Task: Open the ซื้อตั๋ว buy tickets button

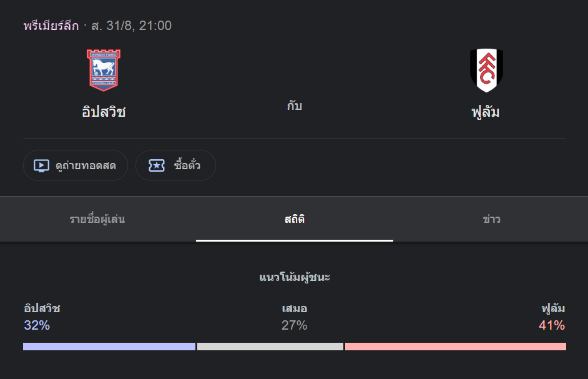Action: (x=175, y=165)
